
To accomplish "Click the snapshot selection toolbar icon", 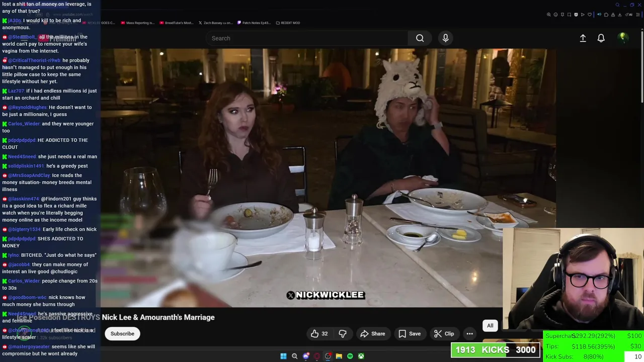I will pos(569,15).
